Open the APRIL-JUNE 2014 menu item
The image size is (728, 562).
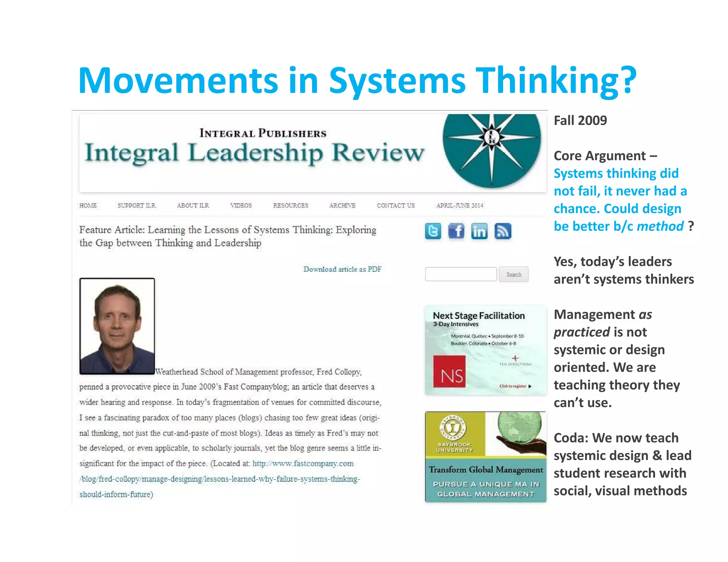460,205
